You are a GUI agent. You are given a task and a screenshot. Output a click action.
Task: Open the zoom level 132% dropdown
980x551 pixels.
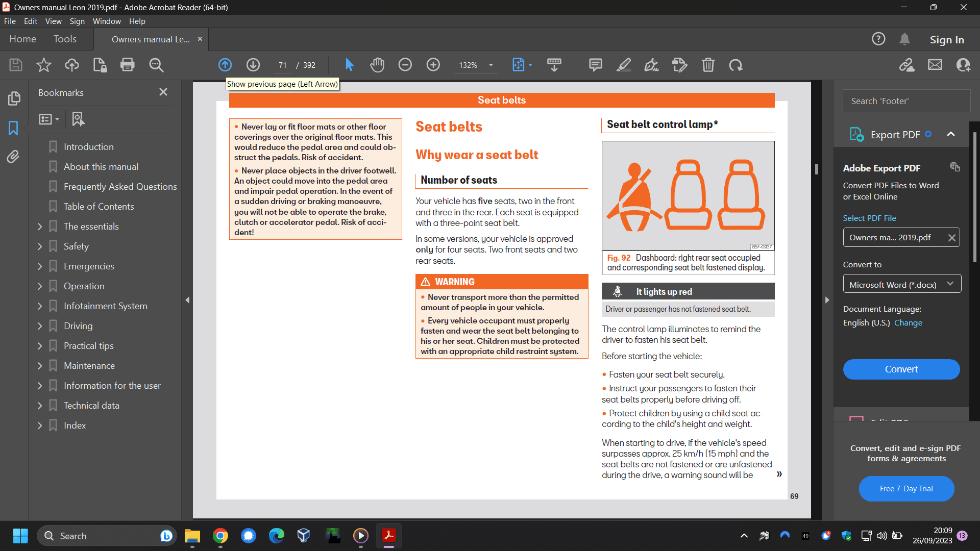tap(491, 65)
